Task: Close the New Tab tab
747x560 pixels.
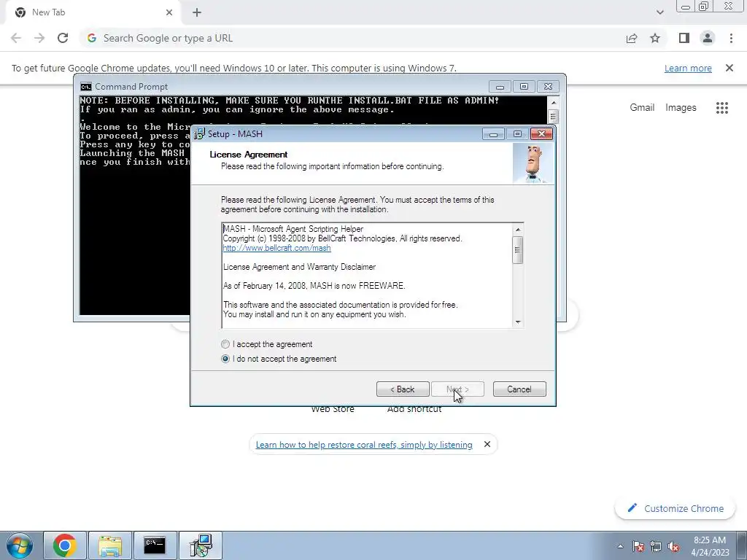Action: click(x=169, y=12)
